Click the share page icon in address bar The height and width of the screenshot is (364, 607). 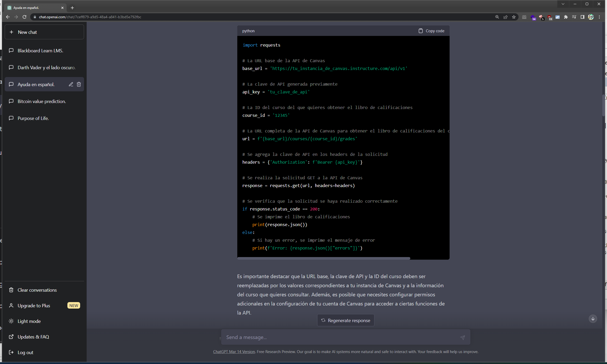(505, 17)
